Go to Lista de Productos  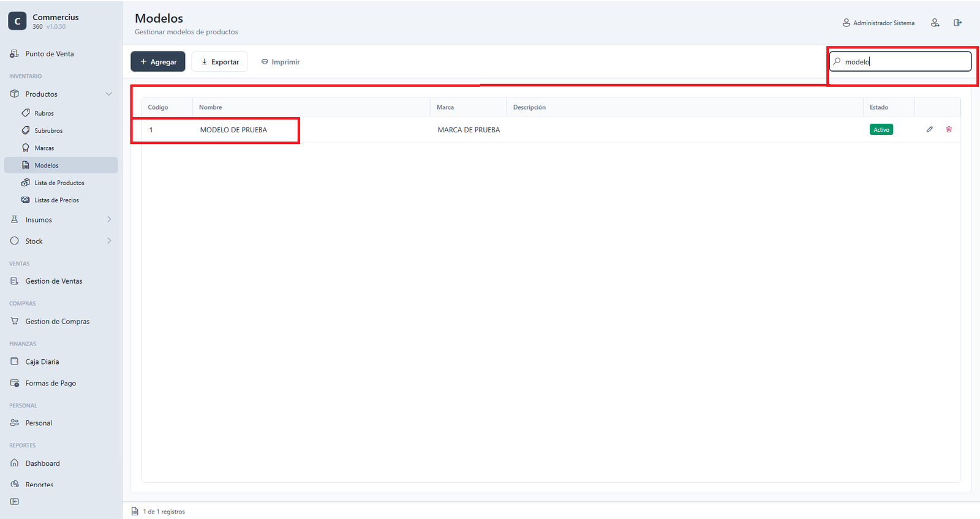pos(61,183)
